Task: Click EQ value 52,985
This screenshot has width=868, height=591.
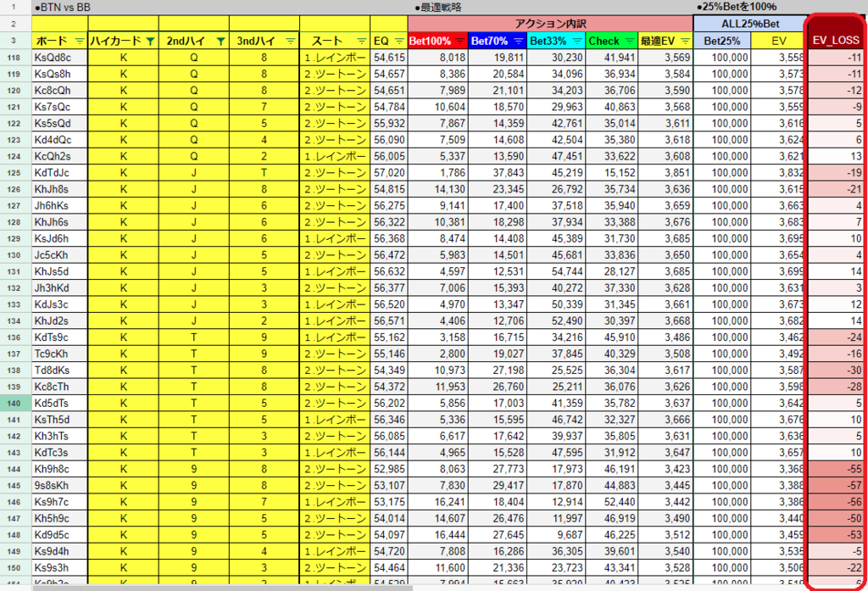Action: click(389, 469)
